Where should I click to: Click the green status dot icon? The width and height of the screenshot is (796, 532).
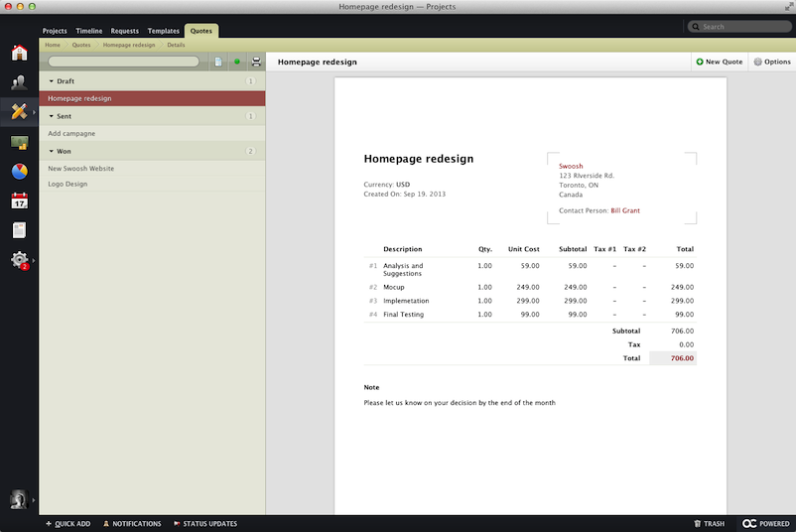(237, 62)
